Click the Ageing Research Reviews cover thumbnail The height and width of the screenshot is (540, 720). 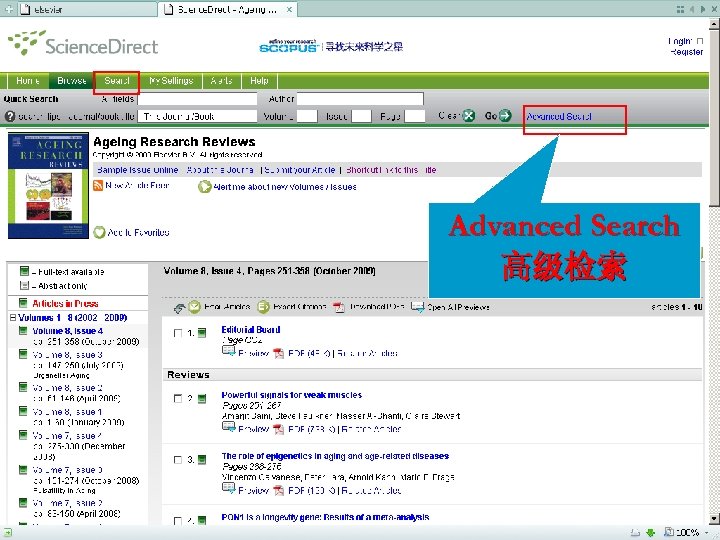[x=48, y=186]
